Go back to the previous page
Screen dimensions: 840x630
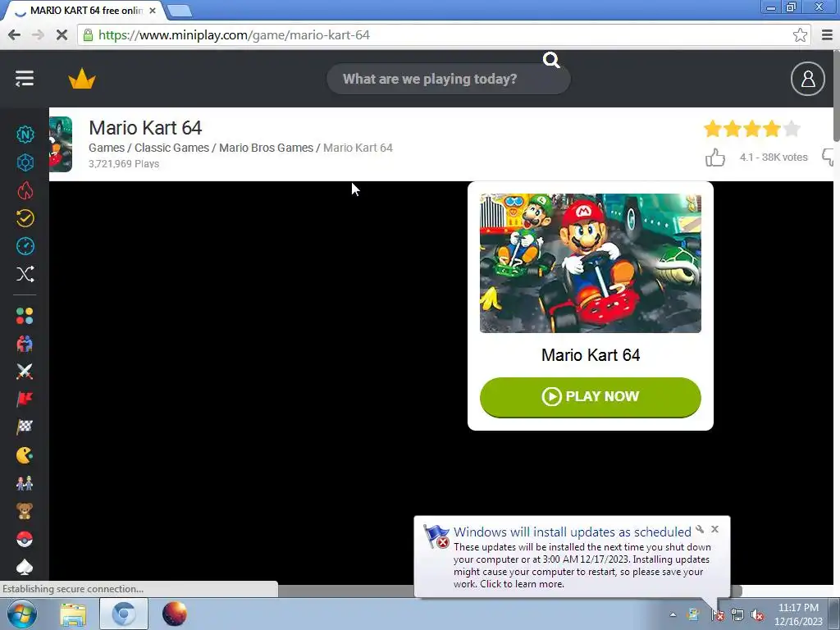[15, 35]
